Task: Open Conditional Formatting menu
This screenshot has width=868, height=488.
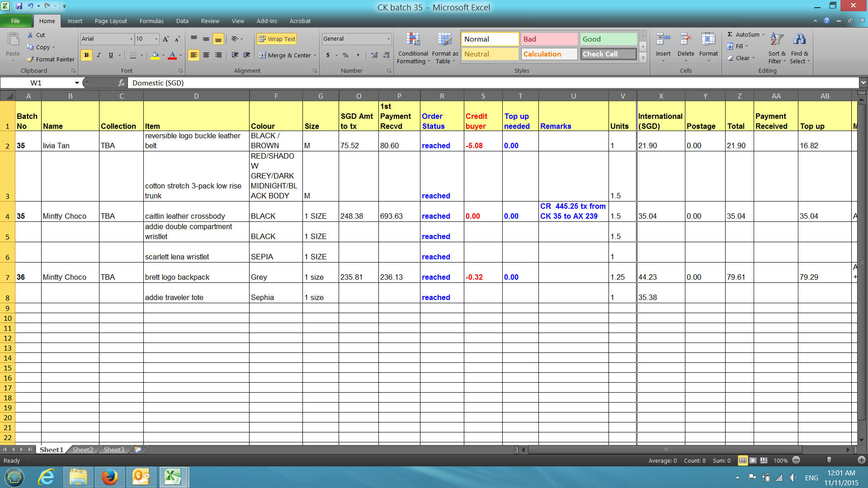Action: 413,48
